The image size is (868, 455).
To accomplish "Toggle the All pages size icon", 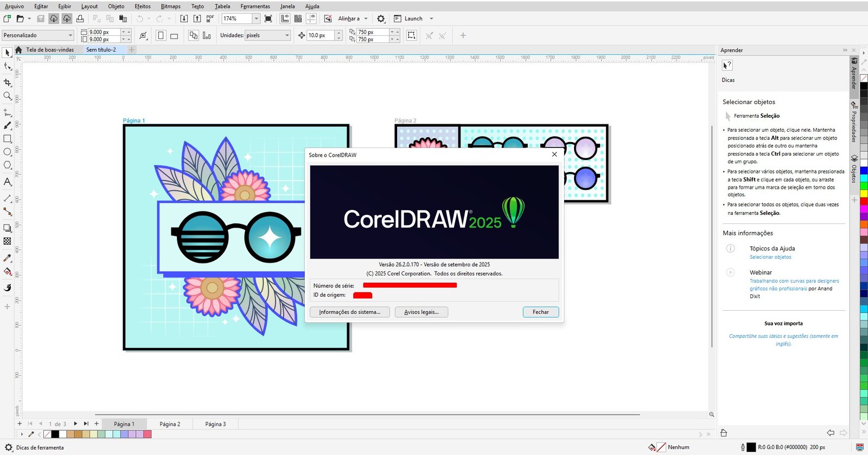I will pyautogui.click(x=193, y=35).
